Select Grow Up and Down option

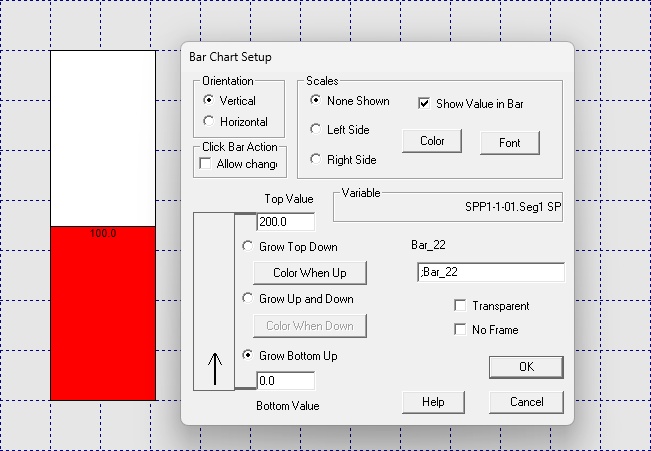248,298
